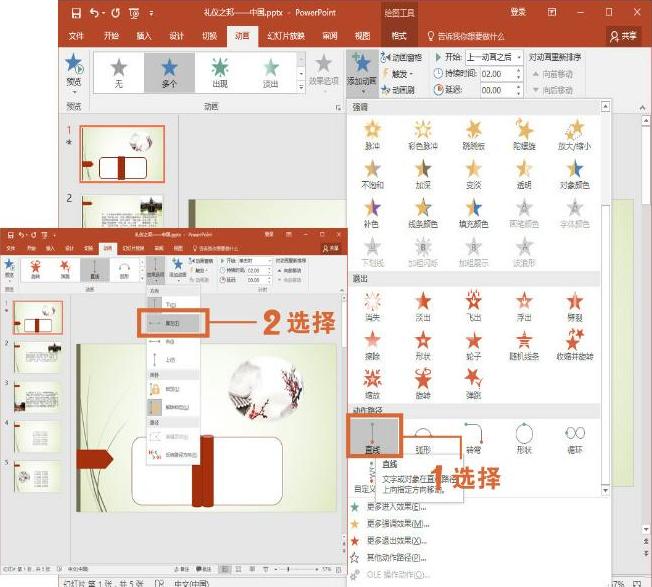
Task: Select the 补色 complementary color effect
Action: pos(372,213)
